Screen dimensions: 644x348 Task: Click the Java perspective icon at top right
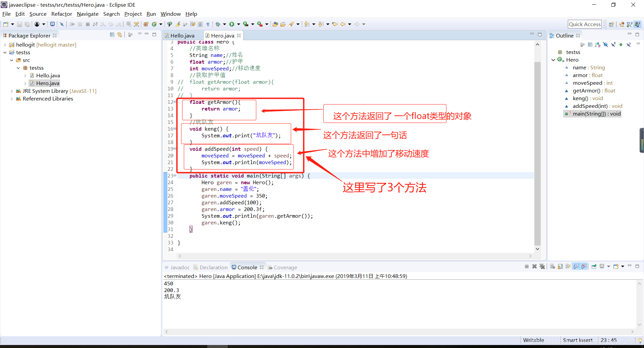(x=637, y=24)
